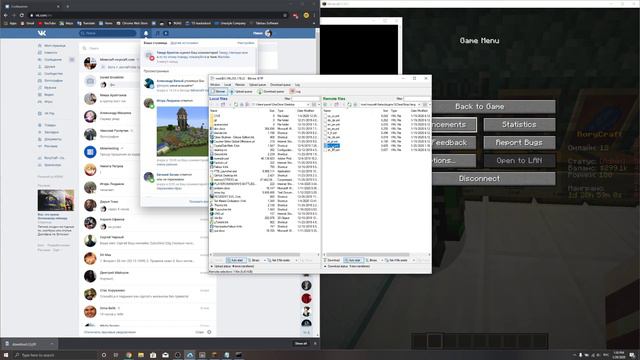Screen dimensions: 640x360
Task: Click Show all in Chrome downloads bar
Action: pyautogui.click(x=301, y=343)
